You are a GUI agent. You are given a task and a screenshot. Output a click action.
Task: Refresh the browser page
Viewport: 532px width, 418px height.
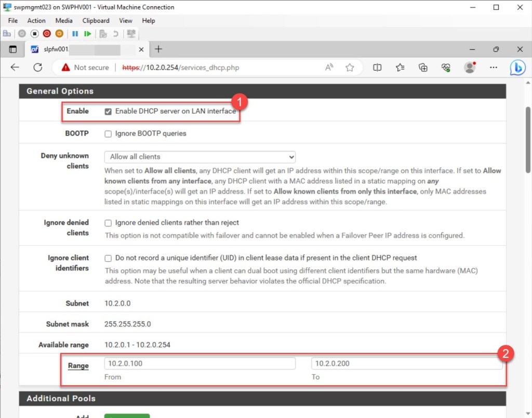coord(37,68)
